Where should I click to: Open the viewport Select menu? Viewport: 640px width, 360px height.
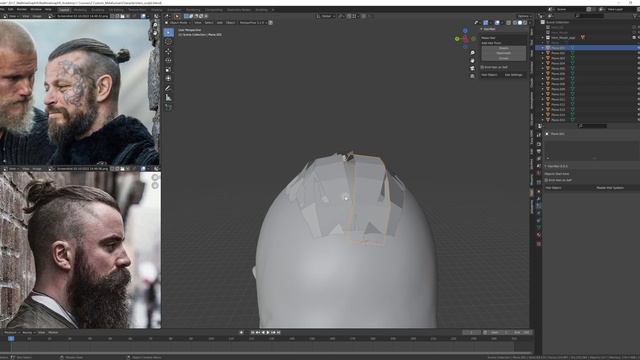[209, 22]
